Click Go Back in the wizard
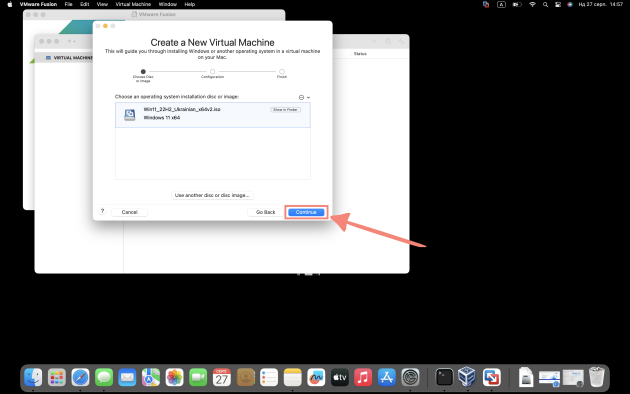This screenshot has height=394, width=630. (x=266, y=212)
